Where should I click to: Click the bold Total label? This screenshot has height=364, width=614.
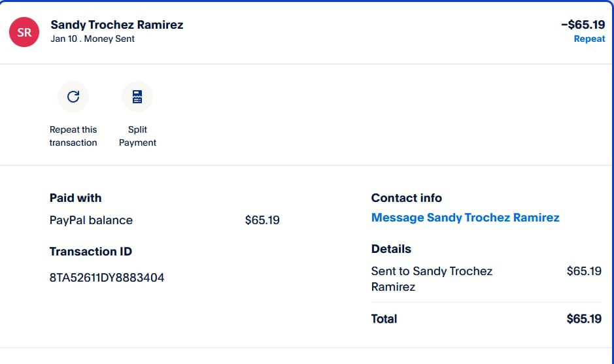[x=384, y=319]
